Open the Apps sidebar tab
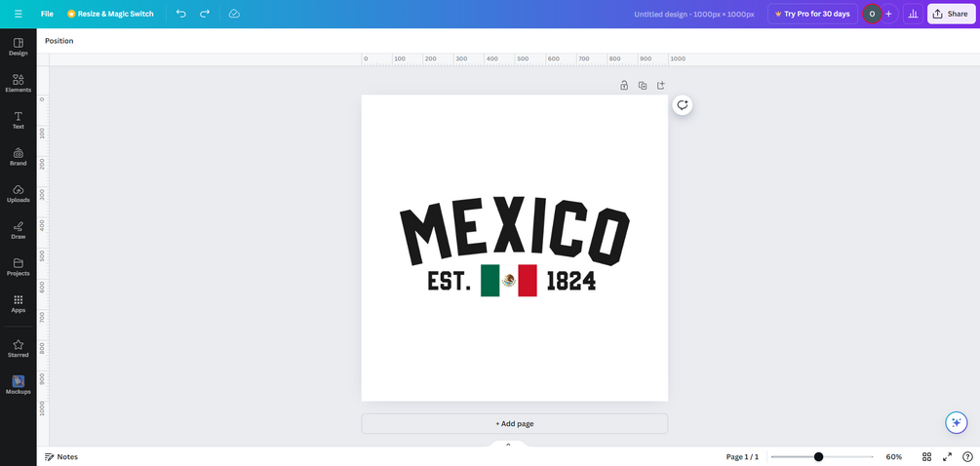This screenshot has width=980, height=466. [x=19, y=304]
